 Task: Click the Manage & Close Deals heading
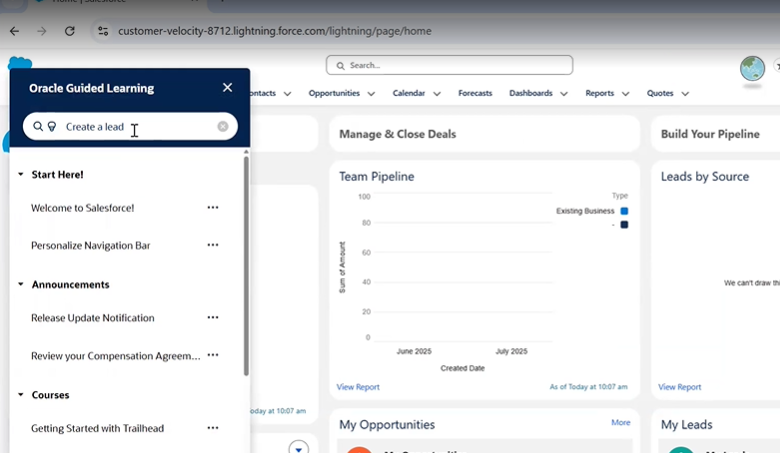[397, 134]
